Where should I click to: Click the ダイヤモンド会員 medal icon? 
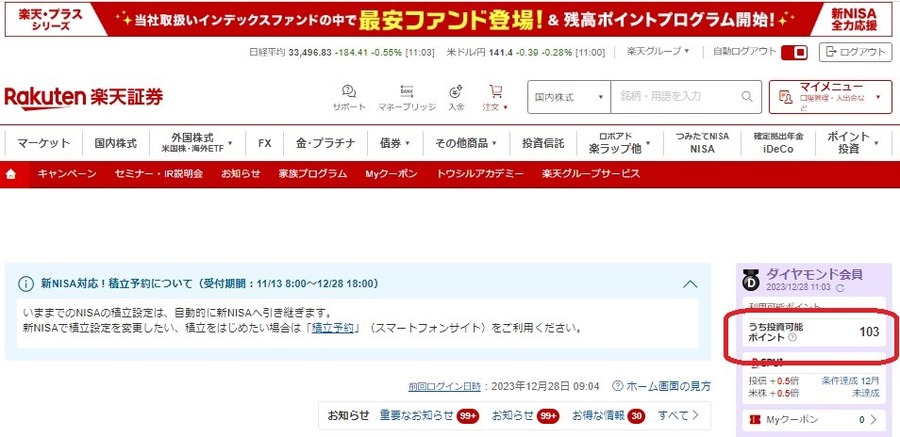750,279
